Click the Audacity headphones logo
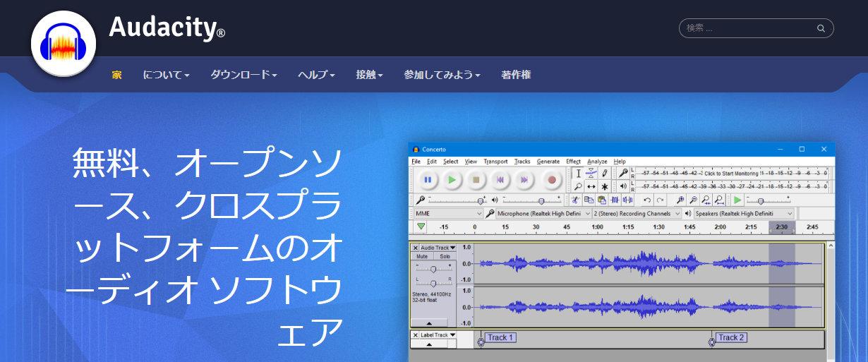Image resolution: width=868 pixels, height=362 pixels. coord(64,44)
